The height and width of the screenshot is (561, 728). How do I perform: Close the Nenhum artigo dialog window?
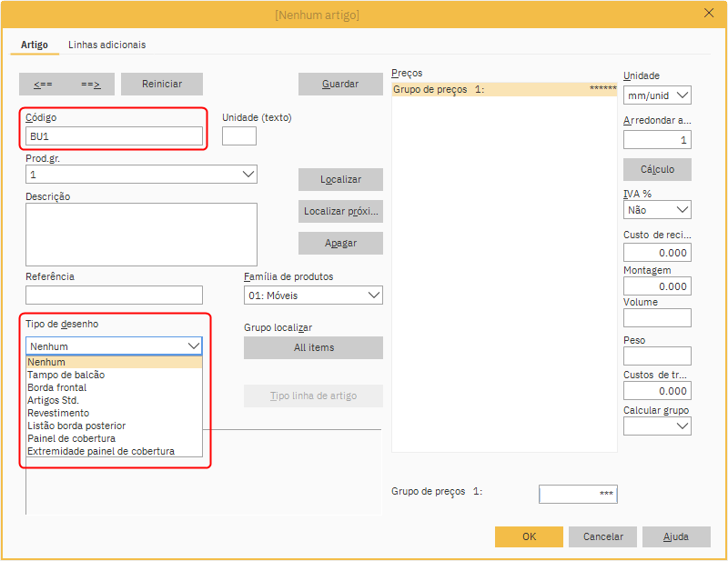click(x=709, y=14)
